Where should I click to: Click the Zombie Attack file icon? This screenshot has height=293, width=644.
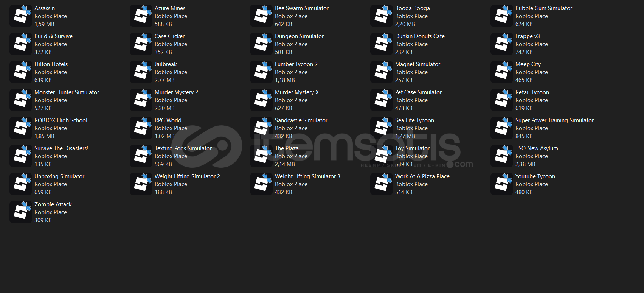(21, 212)
